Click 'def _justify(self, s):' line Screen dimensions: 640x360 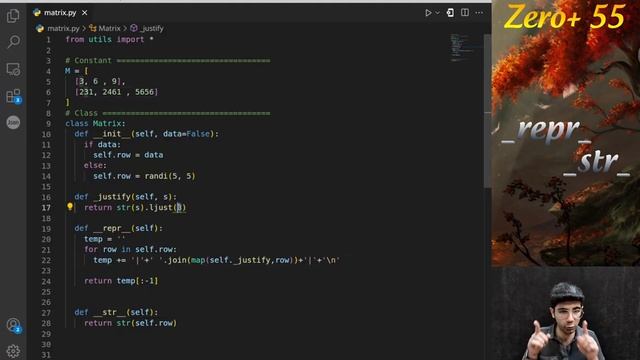[126, 197]
